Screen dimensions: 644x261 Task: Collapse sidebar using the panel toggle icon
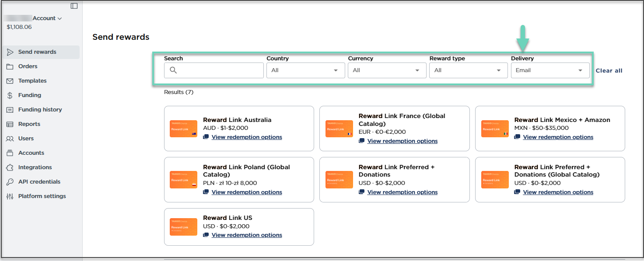click(74, 6)
